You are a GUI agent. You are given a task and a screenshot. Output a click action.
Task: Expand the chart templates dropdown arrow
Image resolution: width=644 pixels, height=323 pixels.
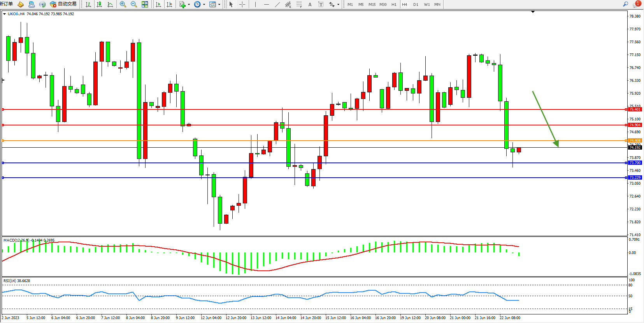click(219, 5)
